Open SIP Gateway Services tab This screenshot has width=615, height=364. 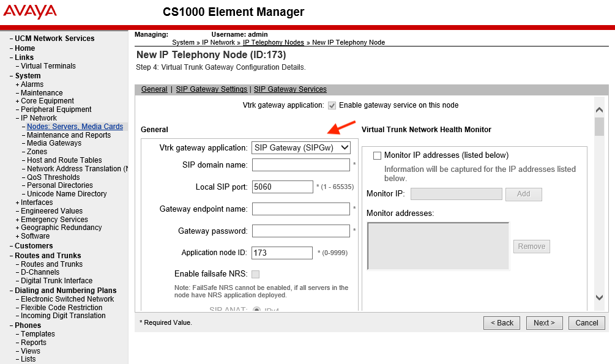click(290, 89)
